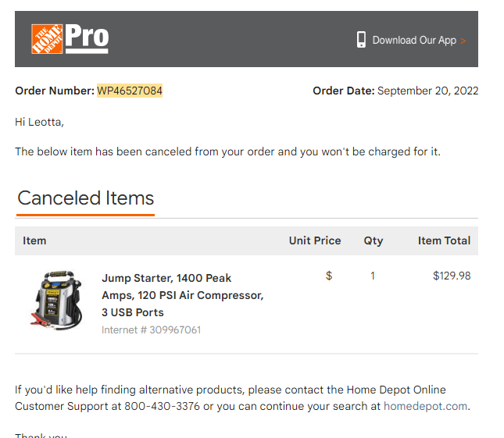Click the mobile phone app icon

pos(361,40)
